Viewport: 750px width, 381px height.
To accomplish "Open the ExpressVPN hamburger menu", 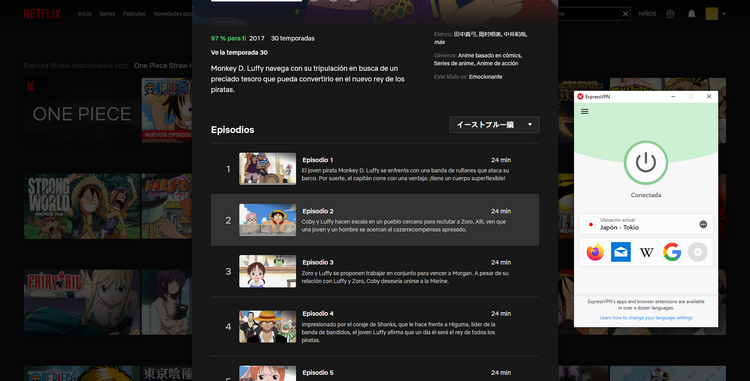I will 585,111.
